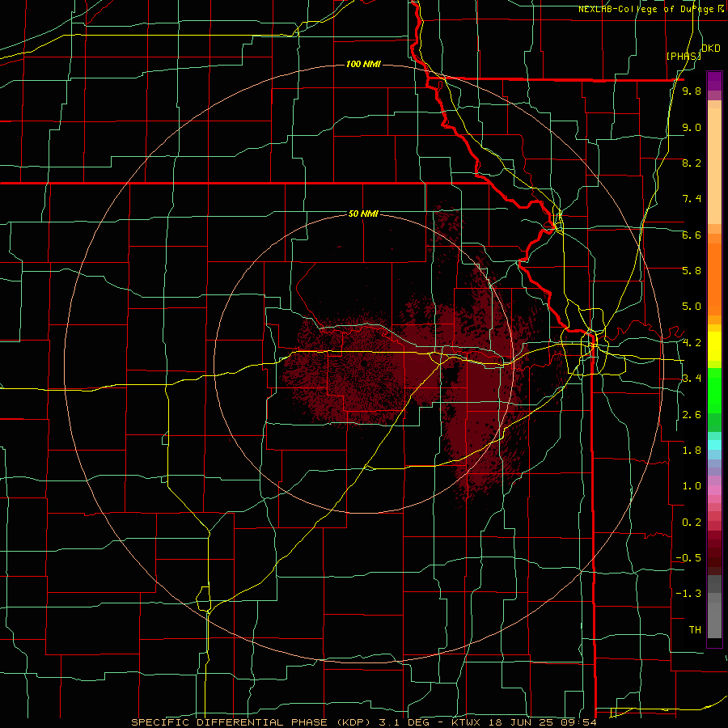Click the 4.2 value on color scale
Image resolution: width=728 pixels, height=728 pixels.
[x=692, y=342]
